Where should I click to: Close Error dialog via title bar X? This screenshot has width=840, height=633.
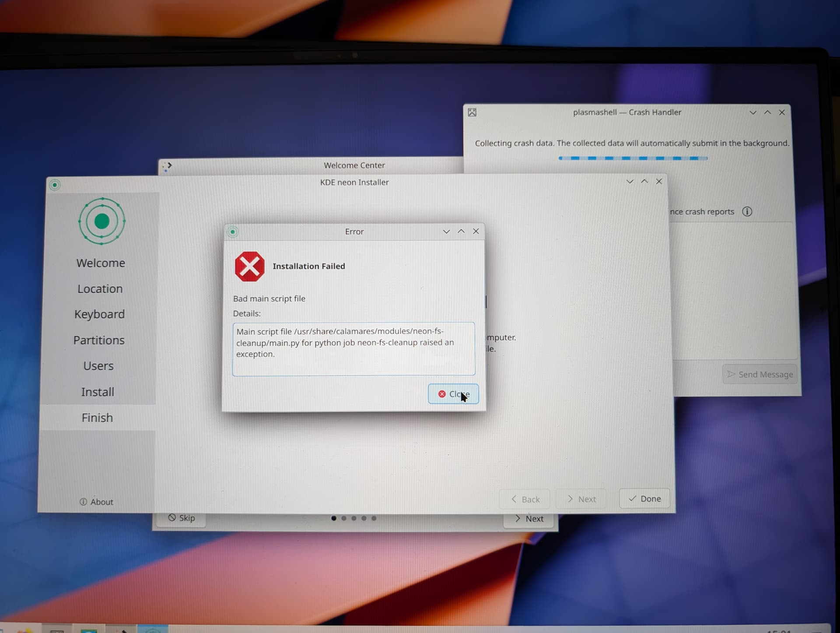pos(476,231)
